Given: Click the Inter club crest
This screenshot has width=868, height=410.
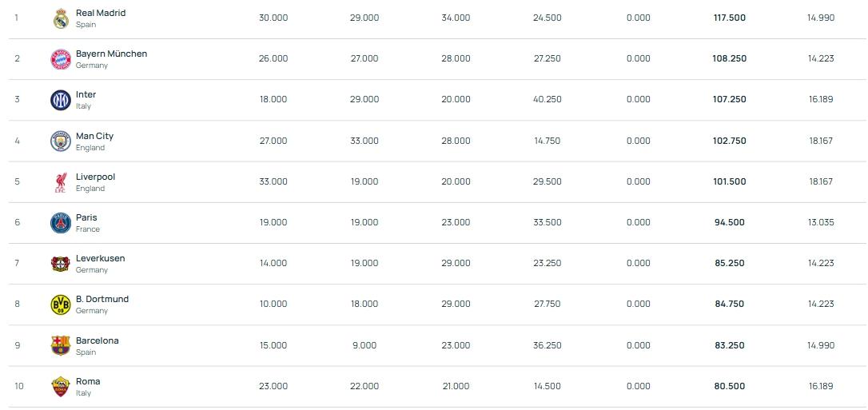Looking at the screenshot, I should click(x=61, y=100).
